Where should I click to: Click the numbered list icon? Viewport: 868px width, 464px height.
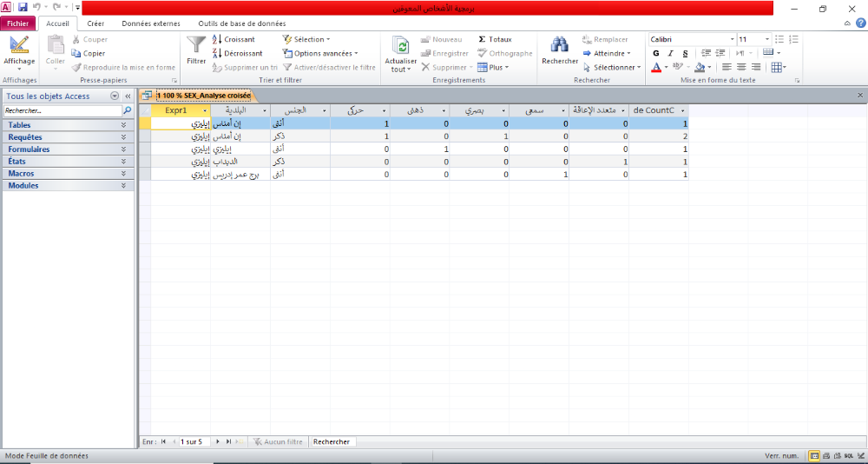pos(794,39)
